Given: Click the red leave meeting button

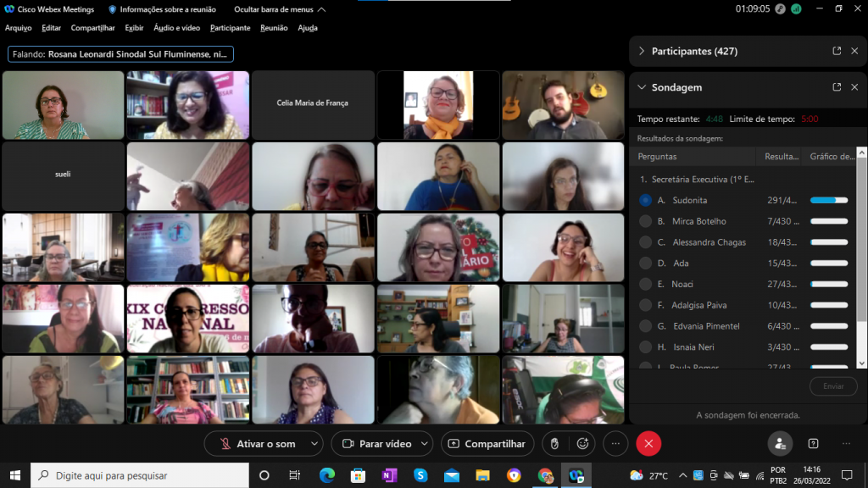Looking at the screenshot, I should [x=648, y=443].
